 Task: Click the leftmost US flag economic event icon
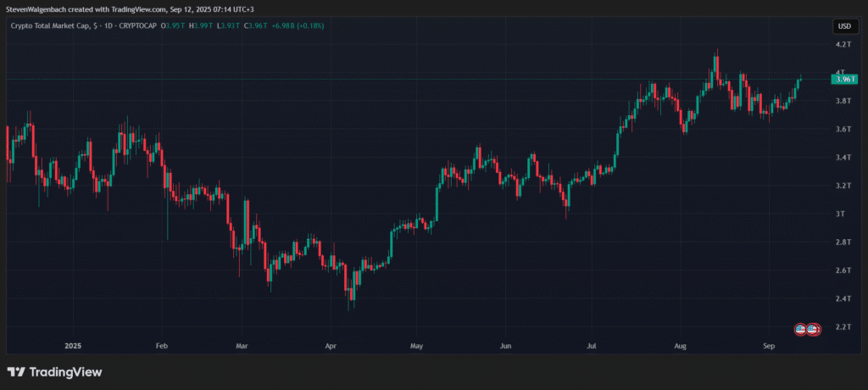click(x=800, y=330)
